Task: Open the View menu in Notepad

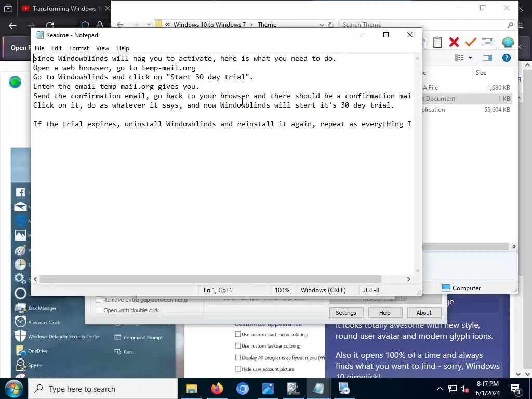Action: tap(102, 48)
